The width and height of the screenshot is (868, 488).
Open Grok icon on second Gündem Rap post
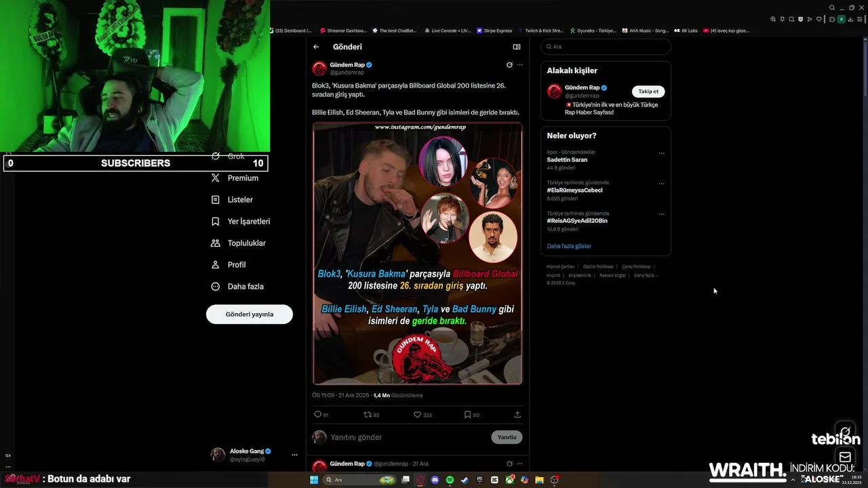click(x=509, y=464)
